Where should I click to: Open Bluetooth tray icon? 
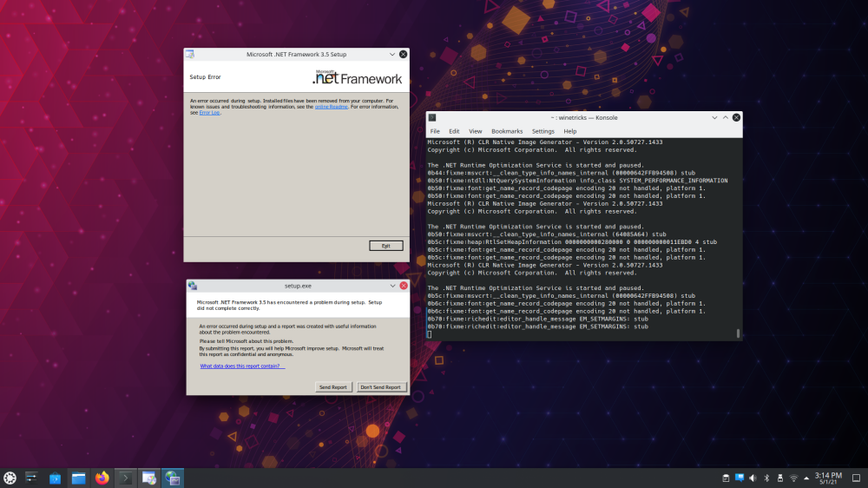point(766,478)
